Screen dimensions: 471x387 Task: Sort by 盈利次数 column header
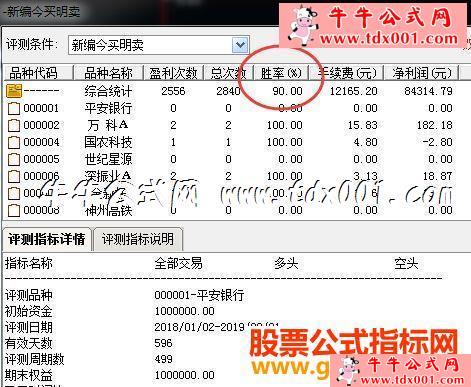(173, 73)
